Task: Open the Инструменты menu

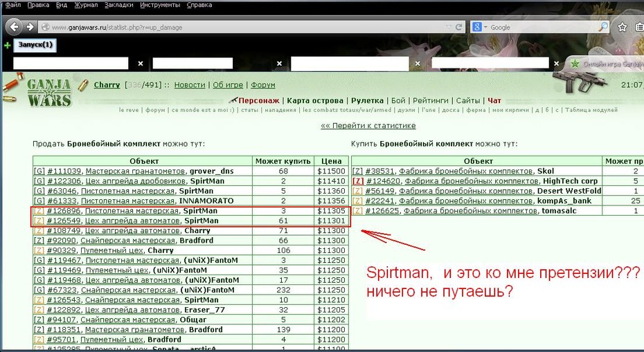Action: (160, 5)
